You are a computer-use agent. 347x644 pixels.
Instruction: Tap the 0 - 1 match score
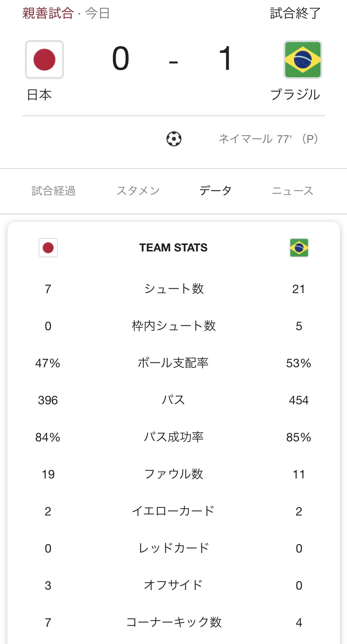[173, 59]
